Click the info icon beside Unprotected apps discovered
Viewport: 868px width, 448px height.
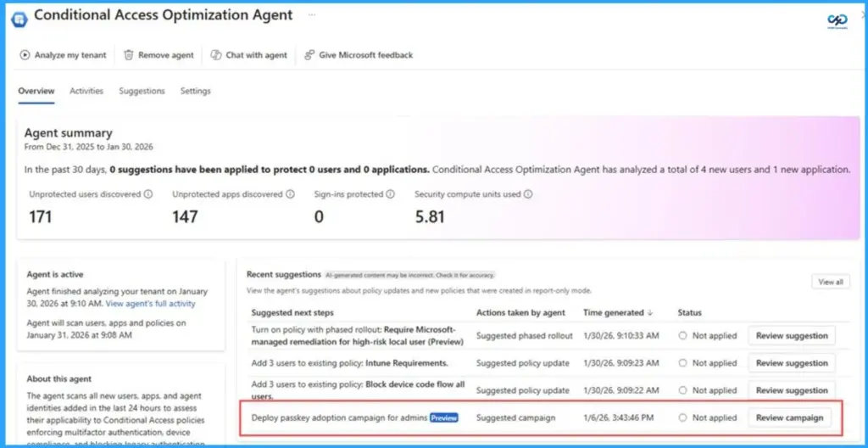(290, 194)
